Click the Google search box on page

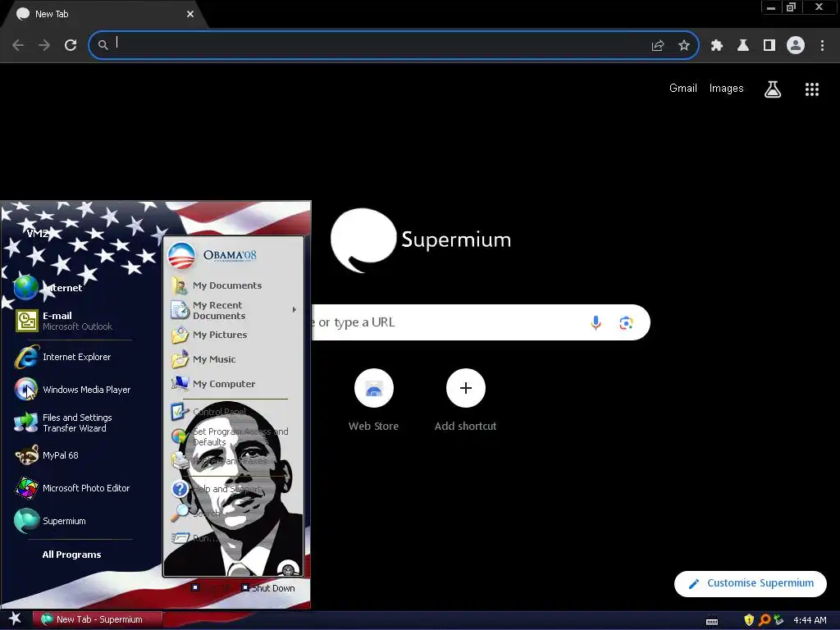click(481, 322)
